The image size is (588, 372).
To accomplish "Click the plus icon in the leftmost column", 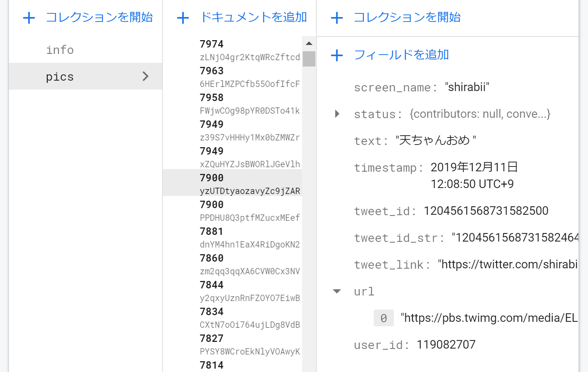I will coord(29,18).
